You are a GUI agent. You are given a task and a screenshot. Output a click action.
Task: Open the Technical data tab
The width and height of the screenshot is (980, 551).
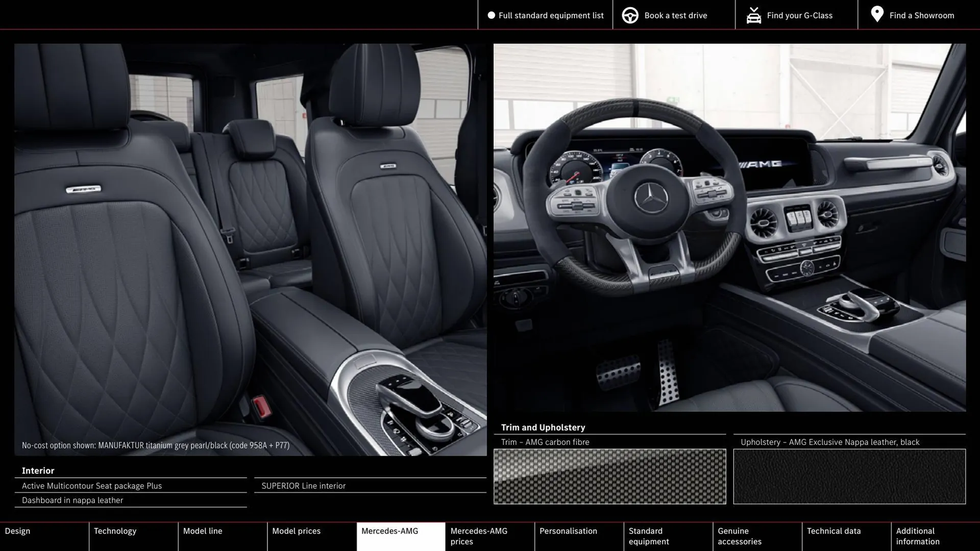point(833,531)
